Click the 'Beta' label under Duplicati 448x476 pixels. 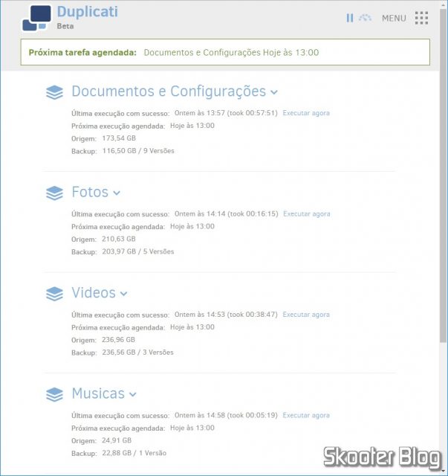(x=65, y=26)
